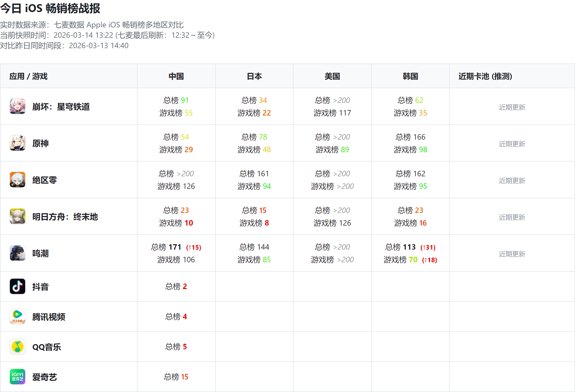Image resolution: width=575 pixels, height=392 pixels.
Task: Click 游戏榜 35 in the 韩国 column
Action: (410, 113)
